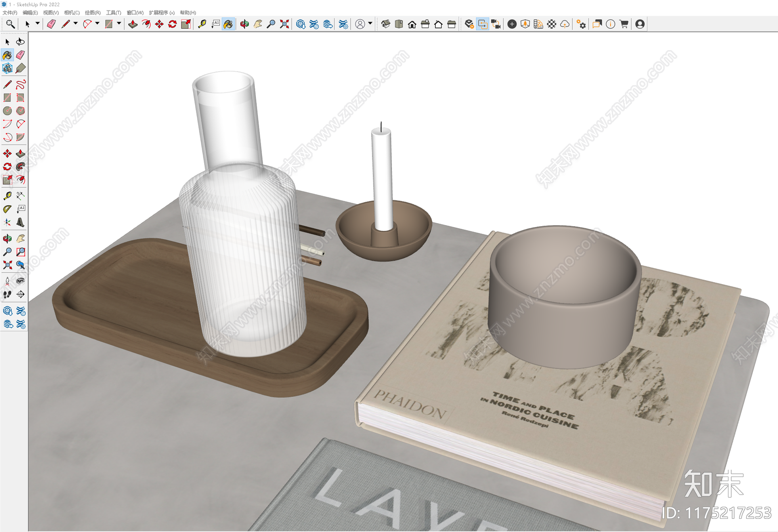This screenshot has height=532, width=778.
Task: Click Zoom Extents in top toolbar
Action: coord(284,24)
